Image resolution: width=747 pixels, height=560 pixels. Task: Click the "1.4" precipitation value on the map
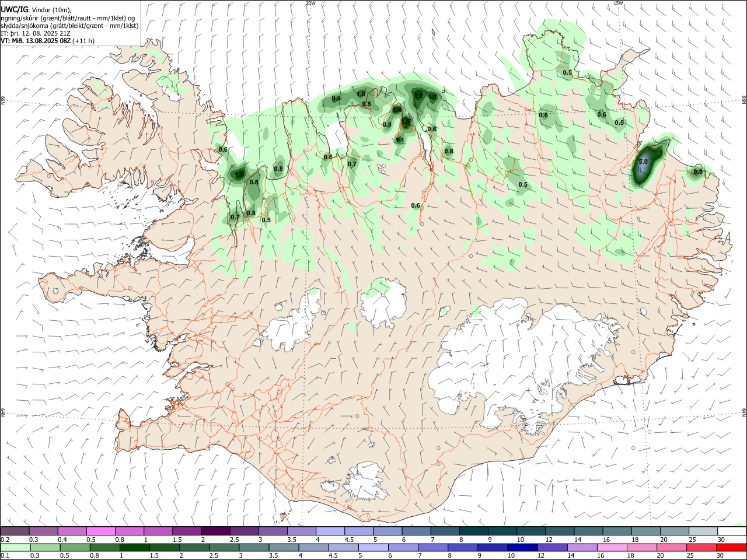(397, 110)
